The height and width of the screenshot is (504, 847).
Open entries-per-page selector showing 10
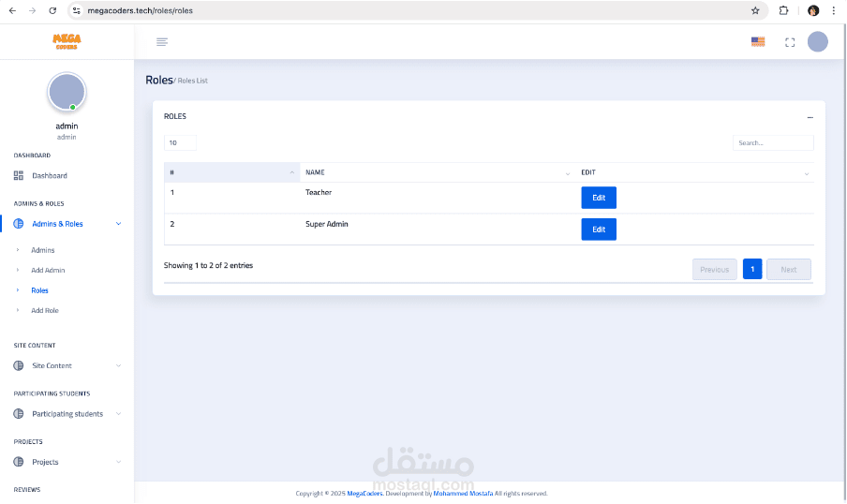point(180,142)
